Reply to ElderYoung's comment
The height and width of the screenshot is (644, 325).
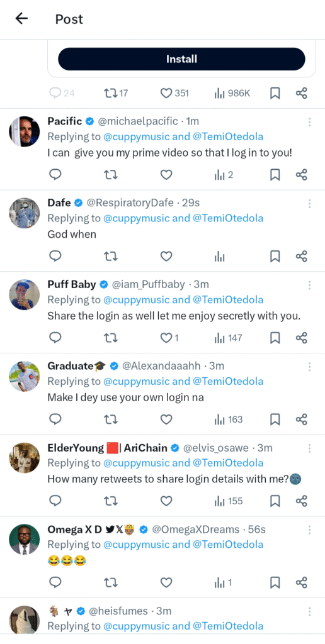(x=55, y=501)
